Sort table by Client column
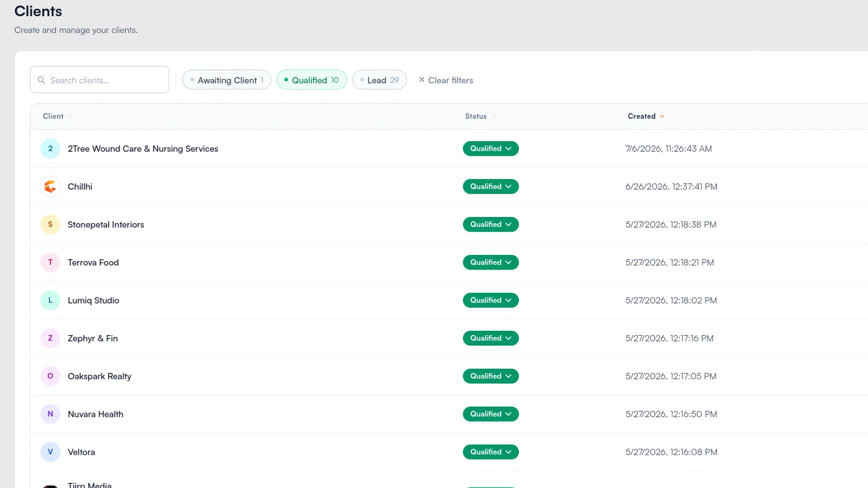 pos(57,116)
